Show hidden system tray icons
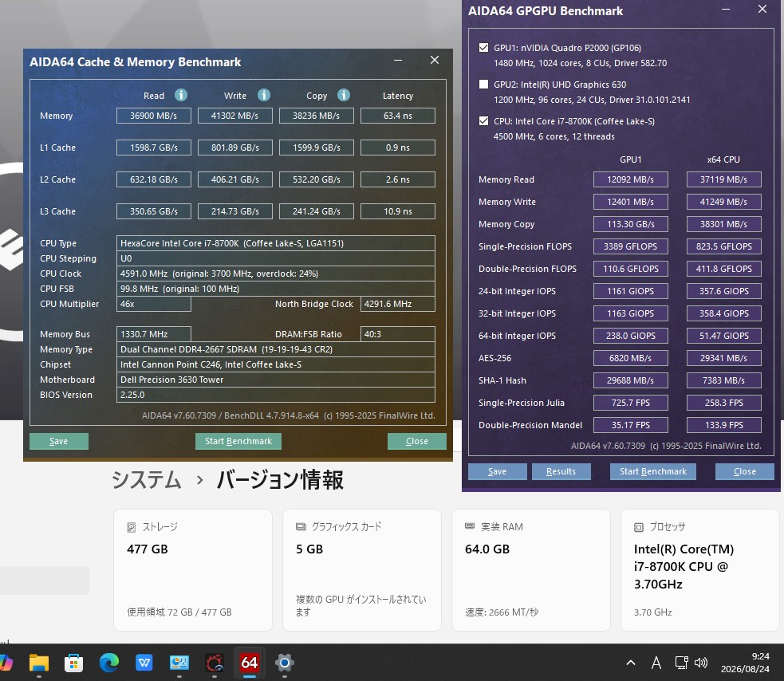Image resolution: width=784 pixels, height=681 pixels. (631, 663)
